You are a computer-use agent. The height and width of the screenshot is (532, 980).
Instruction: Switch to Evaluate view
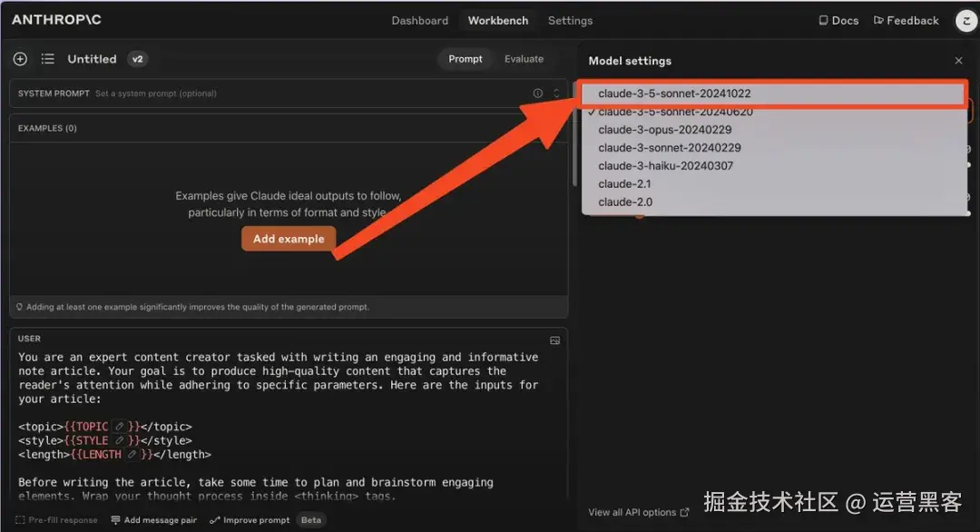pos(524,59)
